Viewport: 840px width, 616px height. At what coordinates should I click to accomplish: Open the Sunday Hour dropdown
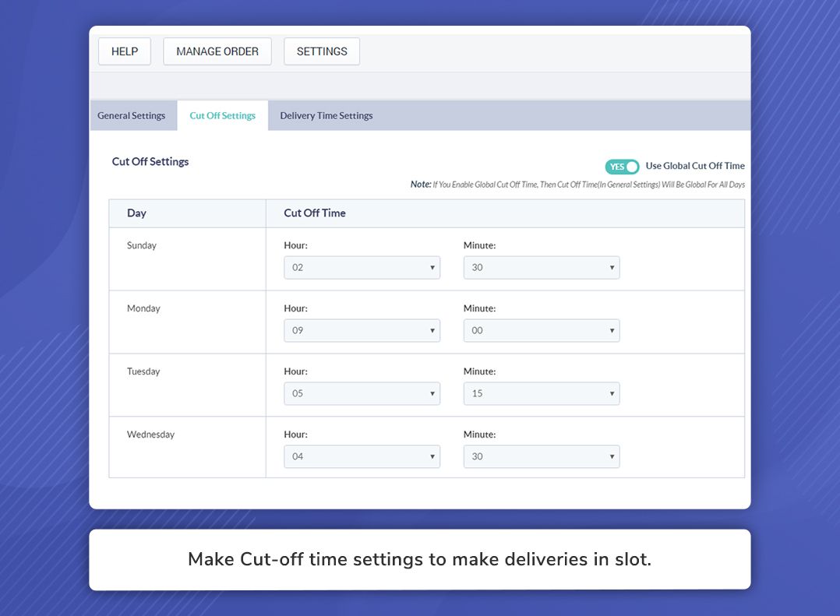(361, 267)
